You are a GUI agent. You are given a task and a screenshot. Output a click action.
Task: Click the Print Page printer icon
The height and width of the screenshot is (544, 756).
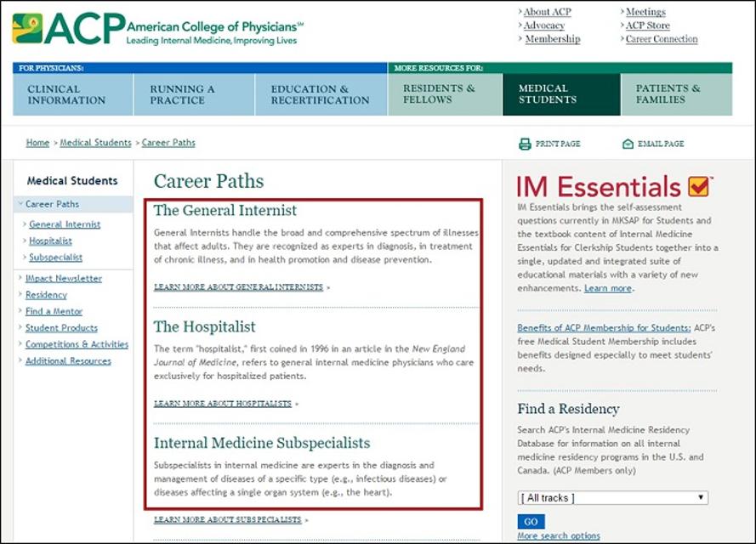click(525, 144)
